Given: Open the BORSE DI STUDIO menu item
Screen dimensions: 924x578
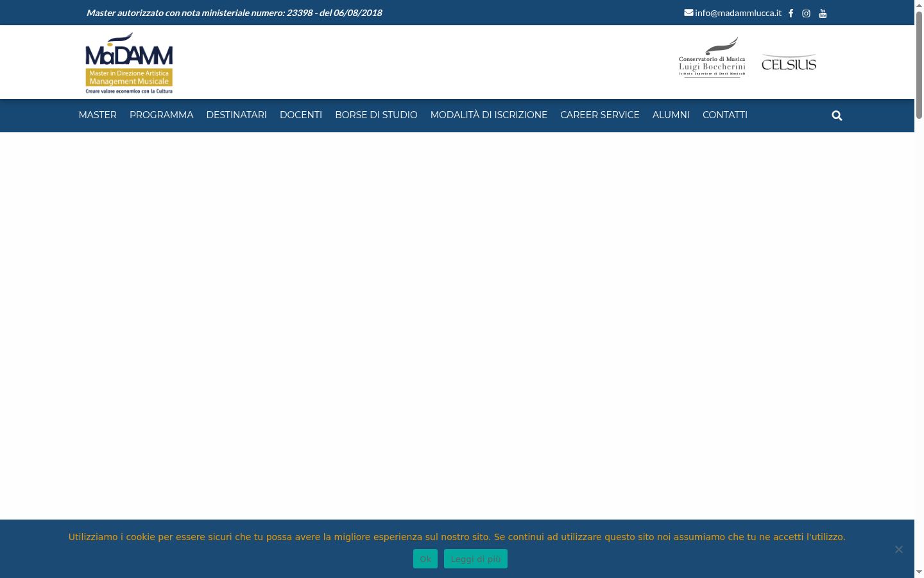Looking at the screenshot, I should [x=376, y=115].
